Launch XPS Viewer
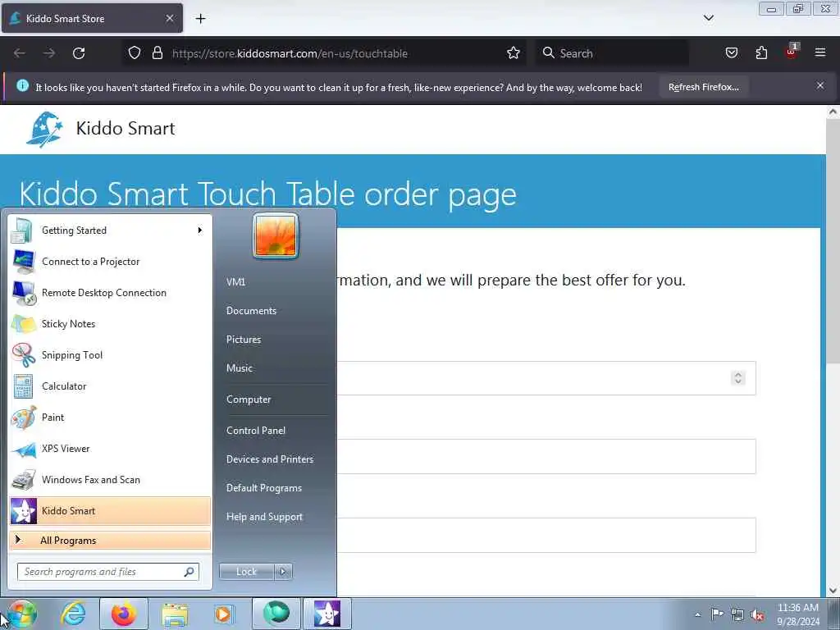 coord(110,449)
